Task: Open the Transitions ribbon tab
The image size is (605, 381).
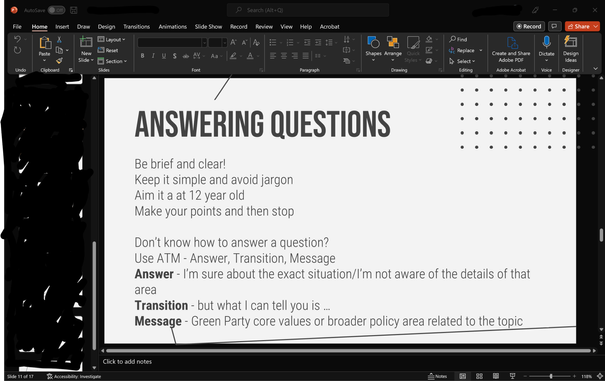Action: point(137,27)
